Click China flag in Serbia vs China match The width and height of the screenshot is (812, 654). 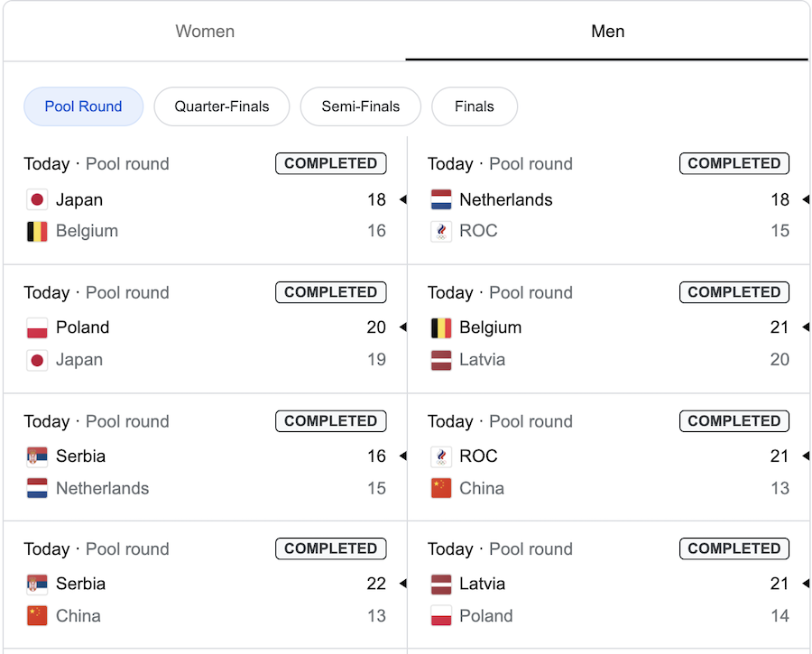(x=37, y=616)
